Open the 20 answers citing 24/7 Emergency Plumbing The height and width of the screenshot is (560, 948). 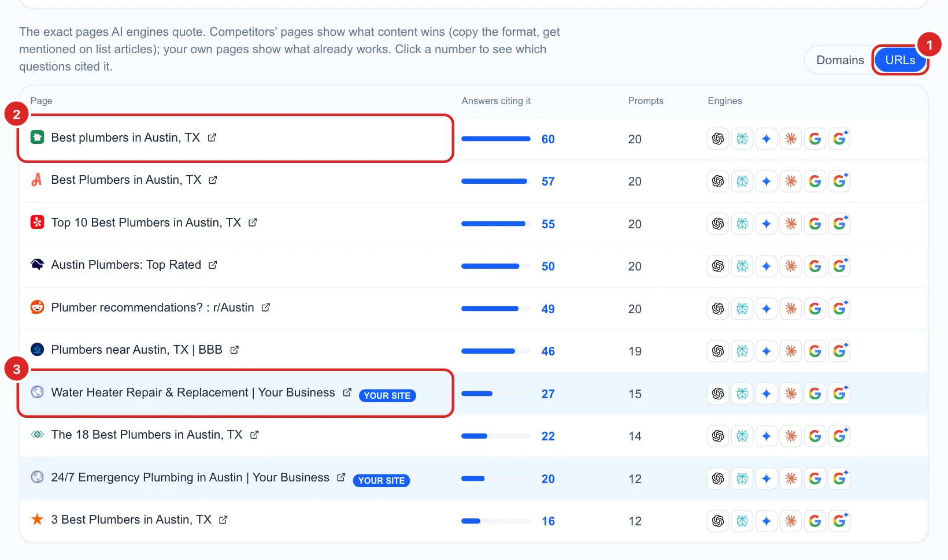(548, 479)
